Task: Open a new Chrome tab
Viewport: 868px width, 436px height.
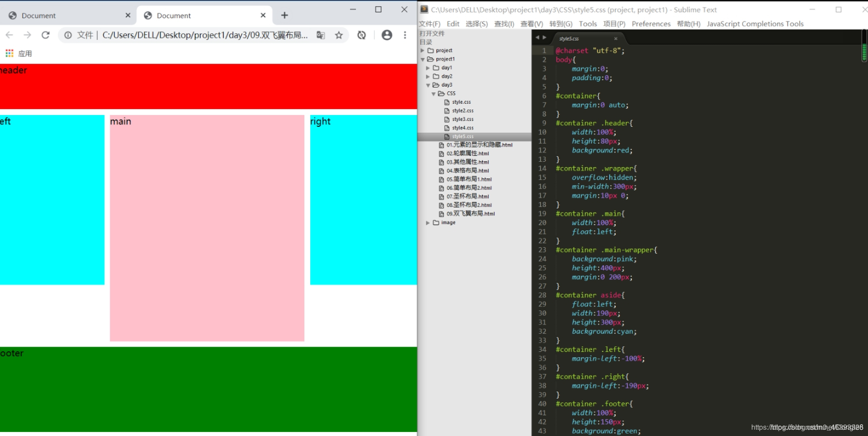Action: [285, 15]
